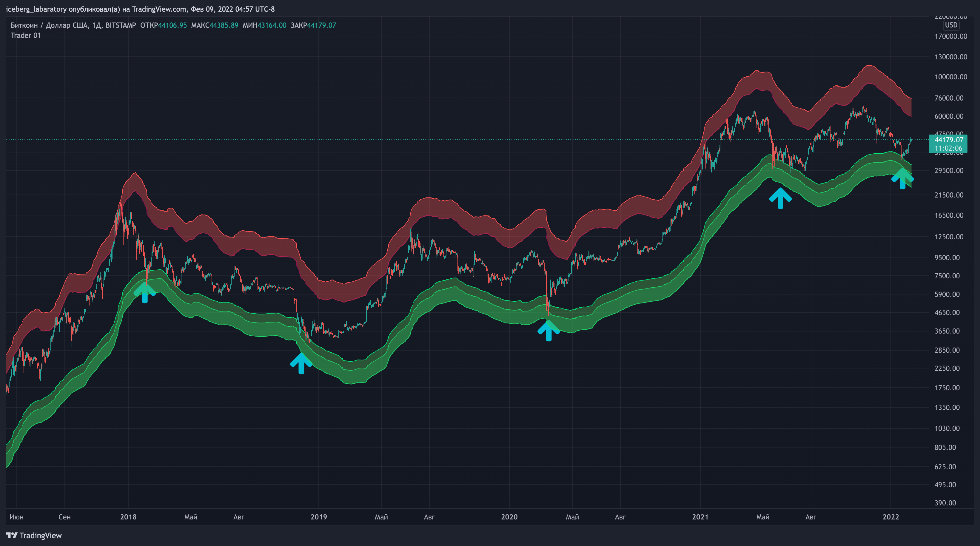Click the ОТКР open value 44106.95
The image size is (980, 546).
tap(172, 25)
